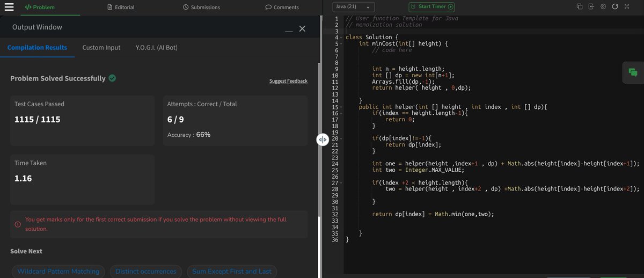Open the Java (21) language dropdown
Image resolution: width=644 pixels, height=278 pixels.
click(x=354, y=7)
